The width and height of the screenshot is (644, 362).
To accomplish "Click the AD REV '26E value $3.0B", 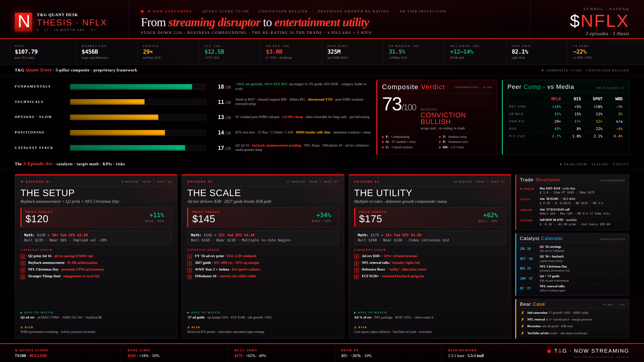I will (x=274, y=52).
